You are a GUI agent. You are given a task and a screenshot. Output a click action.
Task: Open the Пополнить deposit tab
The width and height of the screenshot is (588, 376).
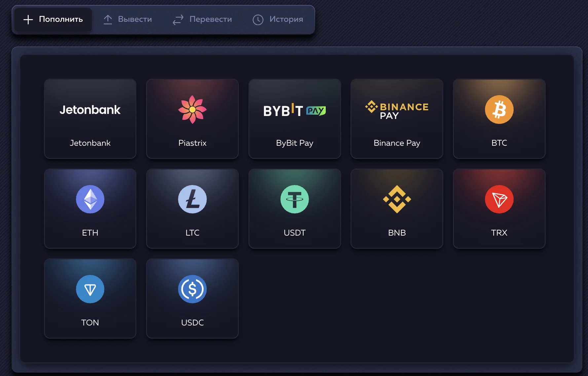coord(53,19)
